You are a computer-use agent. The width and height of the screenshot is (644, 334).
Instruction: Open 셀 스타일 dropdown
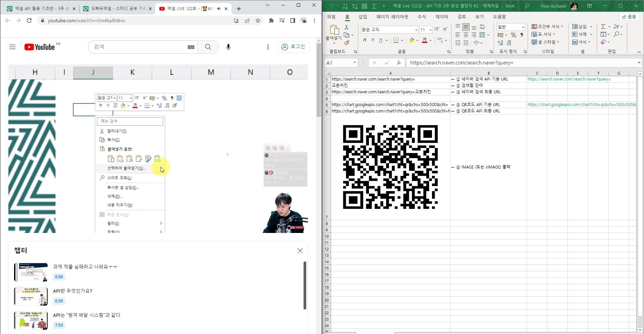coord(545,42)
